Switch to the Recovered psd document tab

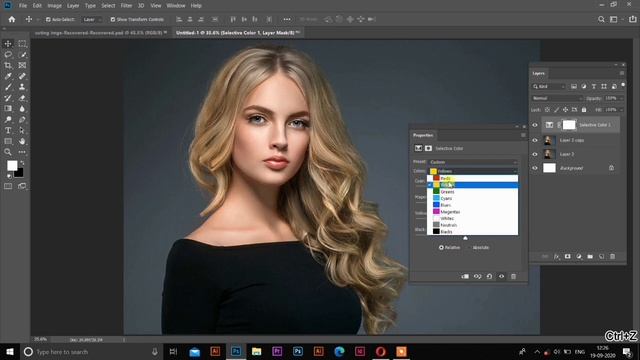(100, 33)
